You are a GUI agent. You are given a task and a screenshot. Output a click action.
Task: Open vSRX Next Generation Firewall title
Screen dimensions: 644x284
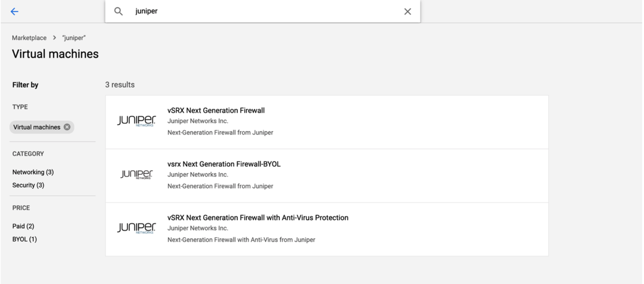click(216, 111)
